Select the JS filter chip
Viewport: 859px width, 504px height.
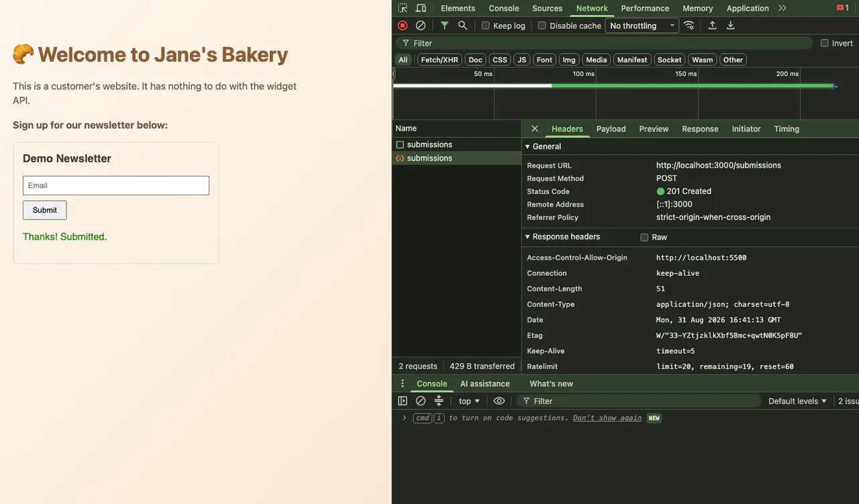[x=521, y=60]
